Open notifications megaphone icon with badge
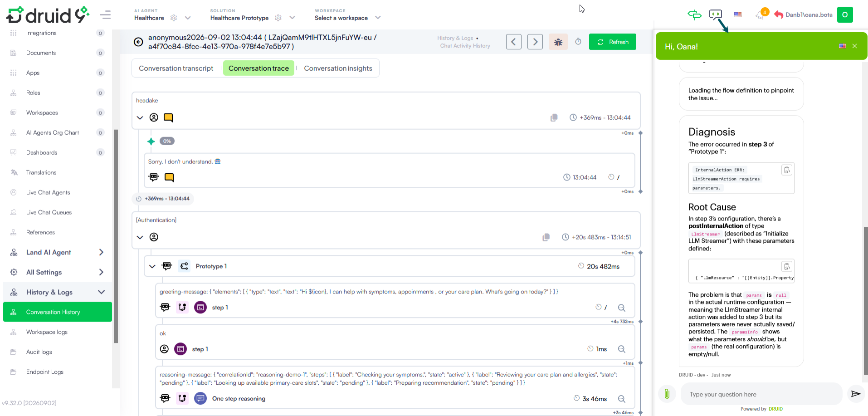Viewport: 868px width, 416px height. pos(761,15)
